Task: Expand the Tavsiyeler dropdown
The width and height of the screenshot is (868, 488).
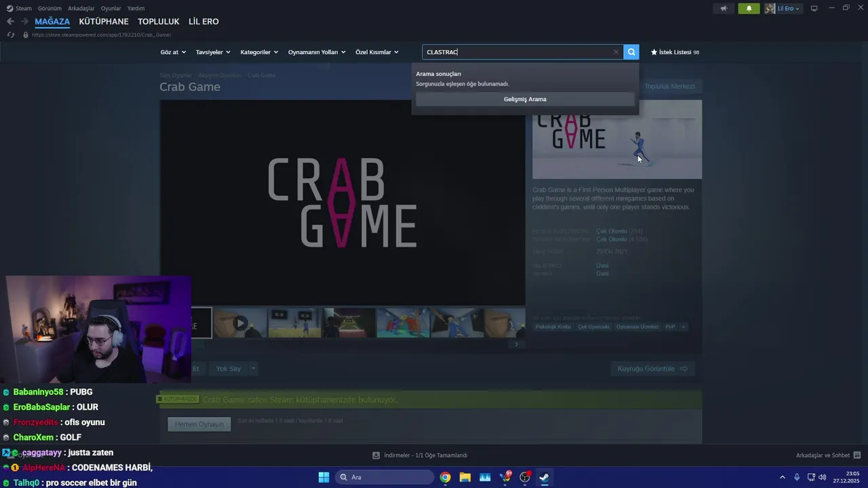Action: pyautogui.click(x=213, y=52)
